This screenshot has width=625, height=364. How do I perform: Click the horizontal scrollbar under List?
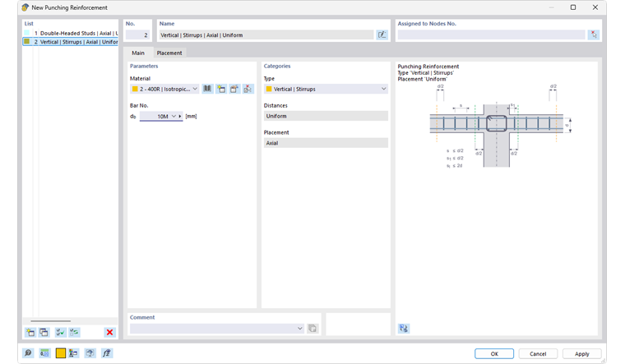click(51, 321)
